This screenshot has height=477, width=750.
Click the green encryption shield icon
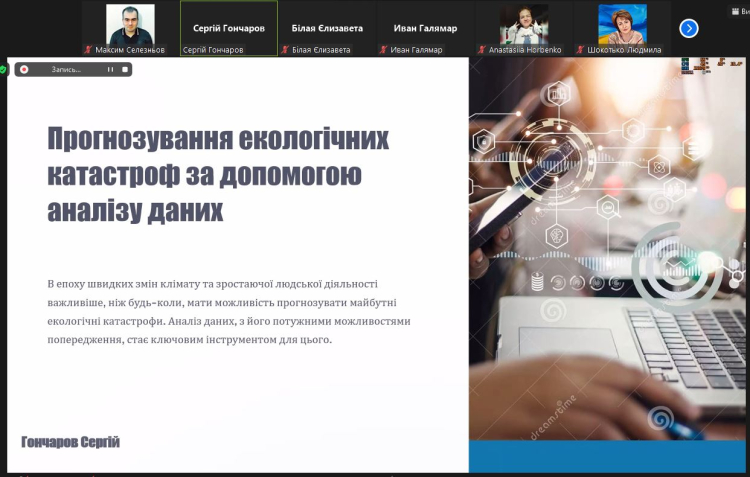[x=4, y=69]
